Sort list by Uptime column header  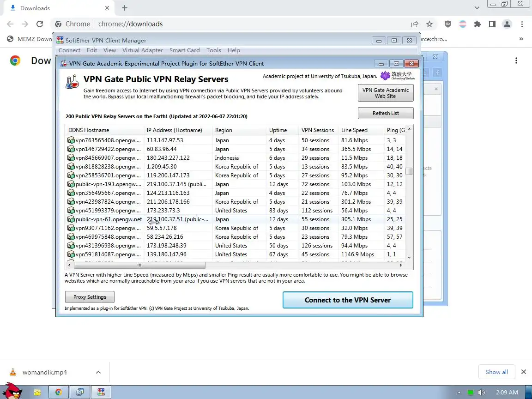pos(283,130)
